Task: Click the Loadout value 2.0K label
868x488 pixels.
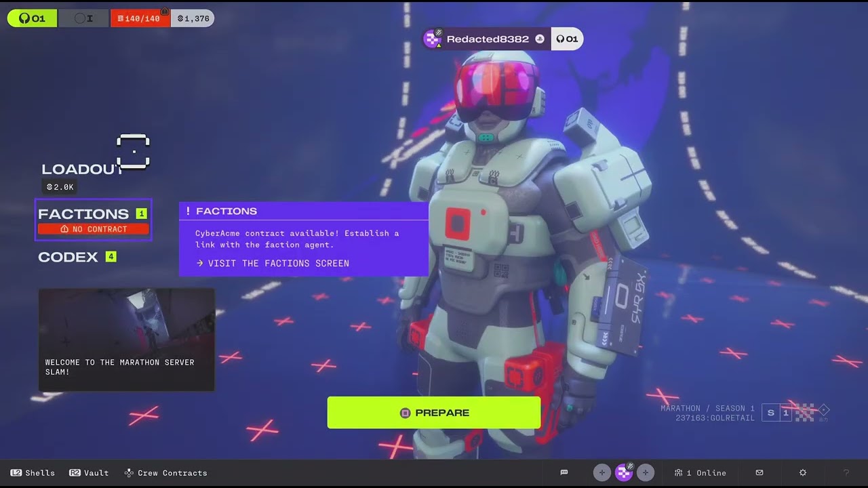Action: click(60, 187)
